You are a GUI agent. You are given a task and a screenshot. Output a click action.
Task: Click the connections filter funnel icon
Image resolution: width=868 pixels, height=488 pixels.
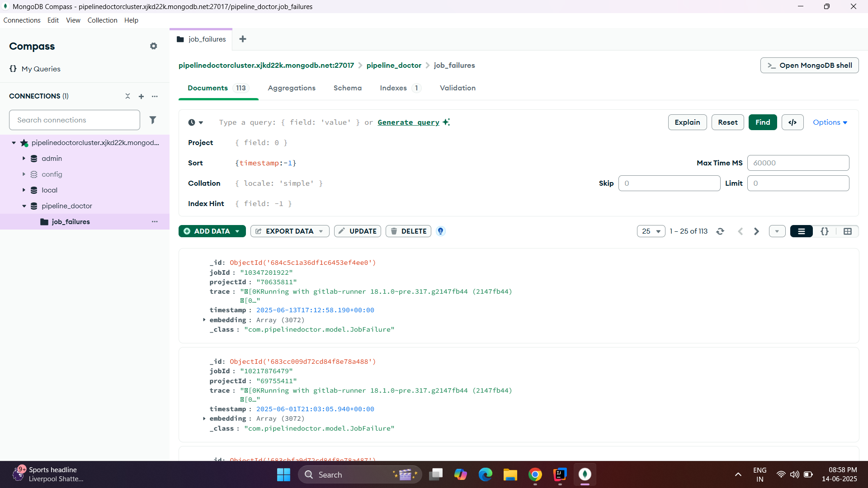tap(153, 120)
